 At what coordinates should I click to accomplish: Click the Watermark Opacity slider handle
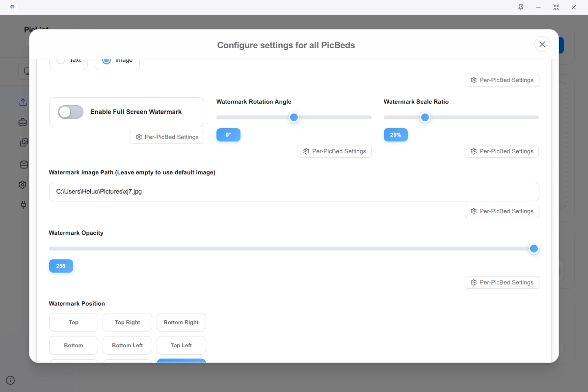point(534,249)
